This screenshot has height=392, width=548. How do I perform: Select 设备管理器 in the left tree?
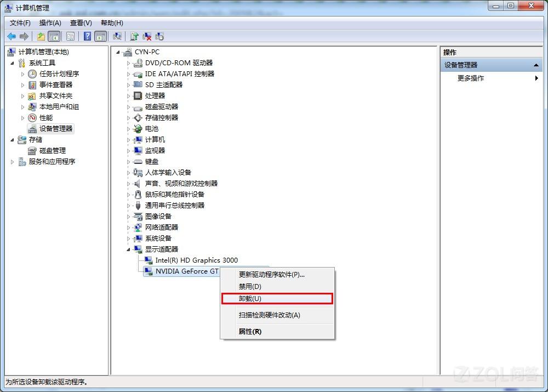click(55, 129)
